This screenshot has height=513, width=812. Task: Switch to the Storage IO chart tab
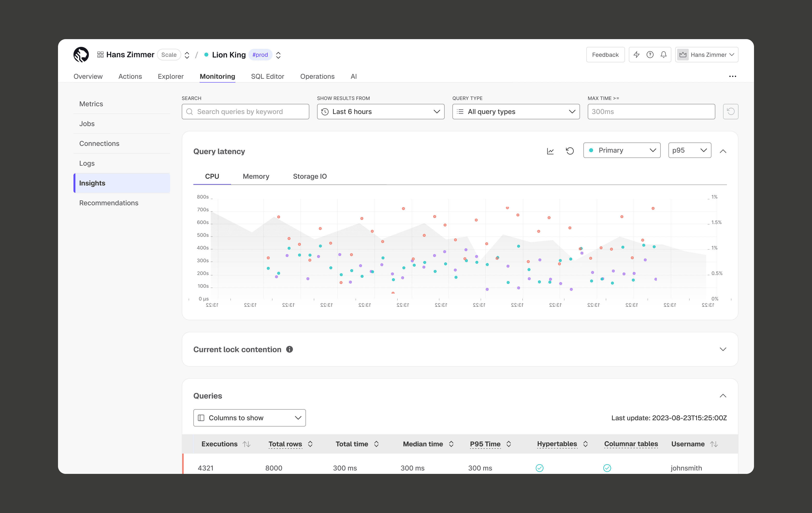(x=310, y=176)
